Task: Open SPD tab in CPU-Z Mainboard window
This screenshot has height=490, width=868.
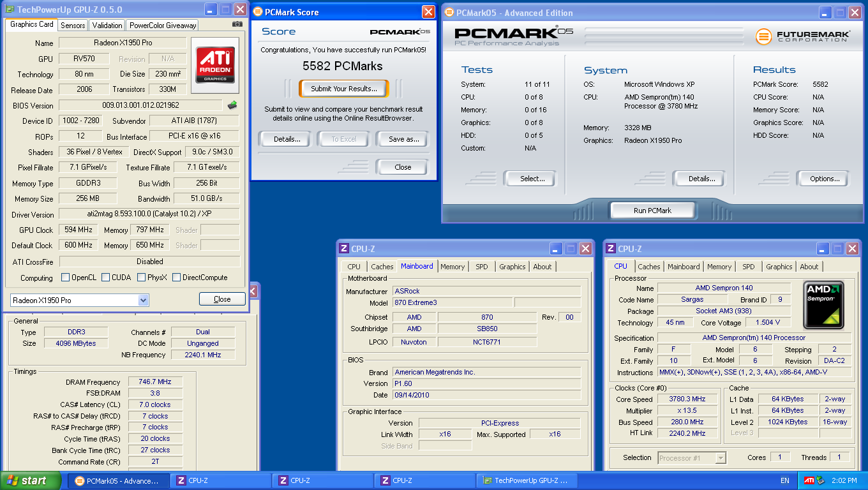Action: (x=482, y=267)
